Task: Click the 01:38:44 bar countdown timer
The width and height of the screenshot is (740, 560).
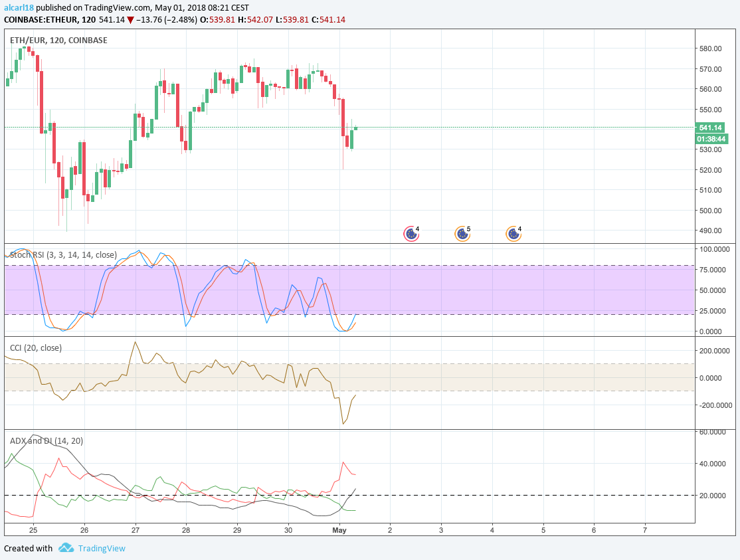Action: [x=710, y=139]
